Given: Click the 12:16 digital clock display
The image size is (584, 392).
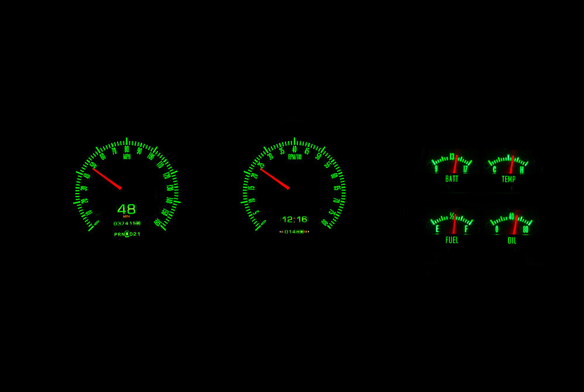Looking at the screenshot, I should [x=294, y=219].
